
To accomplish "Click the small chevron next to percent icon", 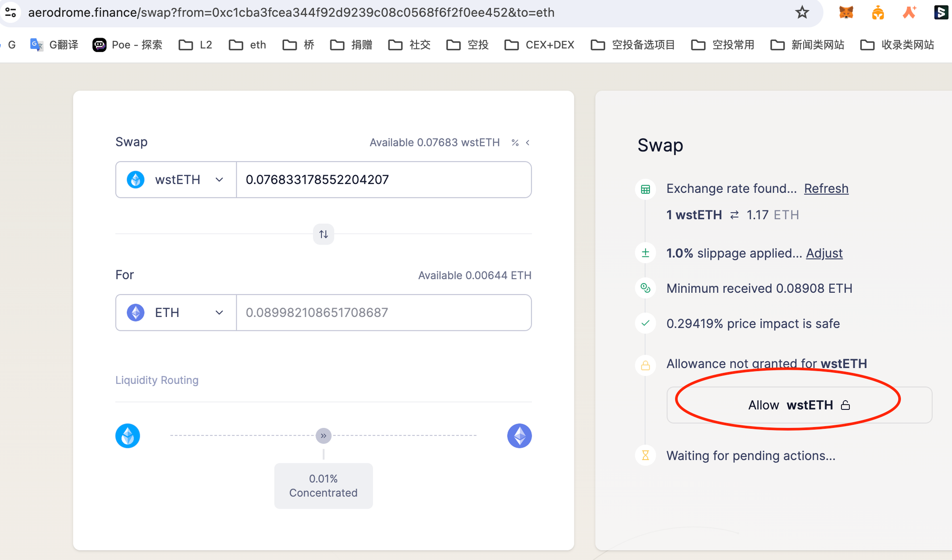I will (528, 143).
